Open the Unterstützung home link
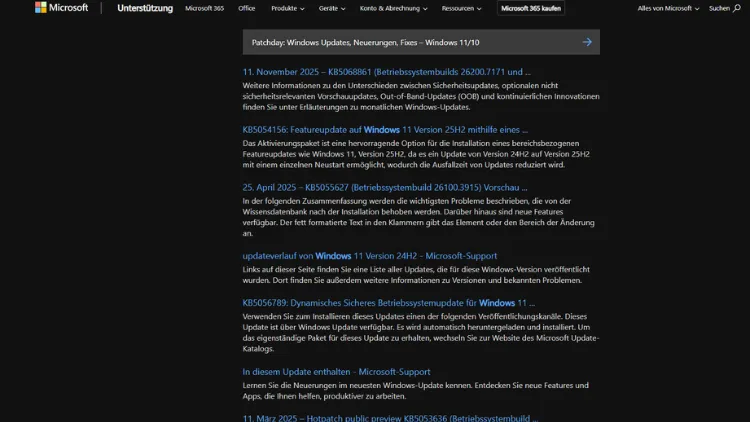Screen dimensions: 750x422 [x=145, y=8]
